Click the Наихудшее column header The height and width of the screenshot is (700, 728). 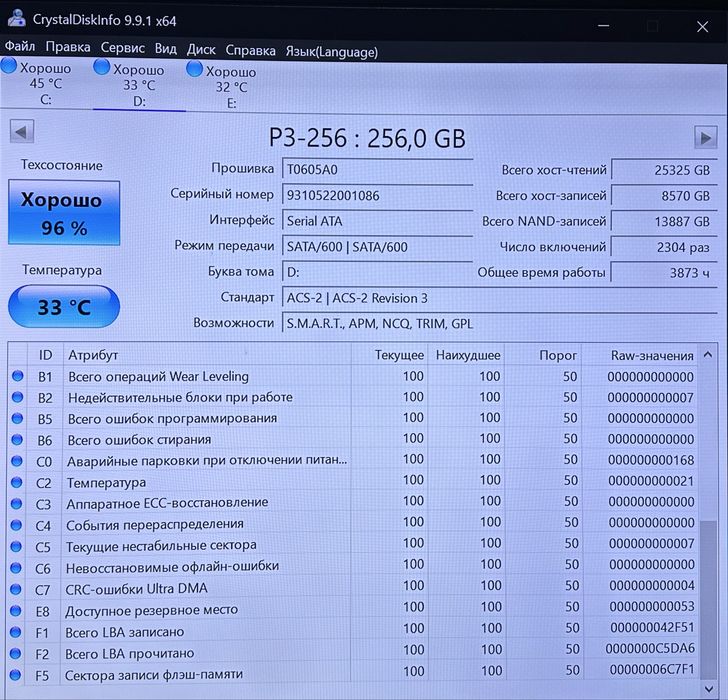466,356
